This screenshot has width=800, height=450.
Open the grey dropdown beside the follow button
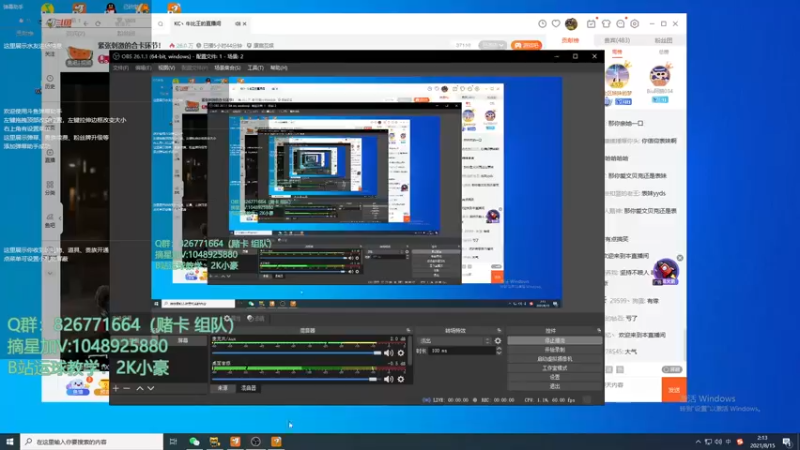pyautogui.click(x=492, y=45)
